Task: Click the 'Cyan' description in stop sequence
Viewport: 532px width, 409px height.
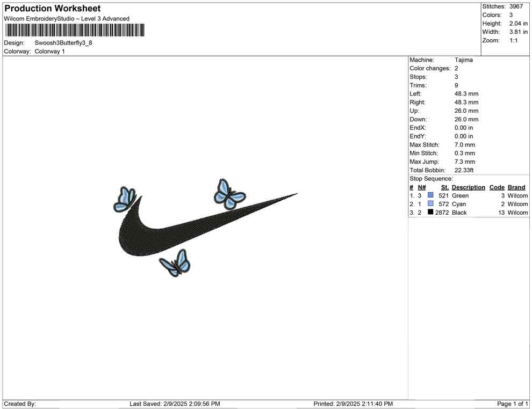Action: 459,204
